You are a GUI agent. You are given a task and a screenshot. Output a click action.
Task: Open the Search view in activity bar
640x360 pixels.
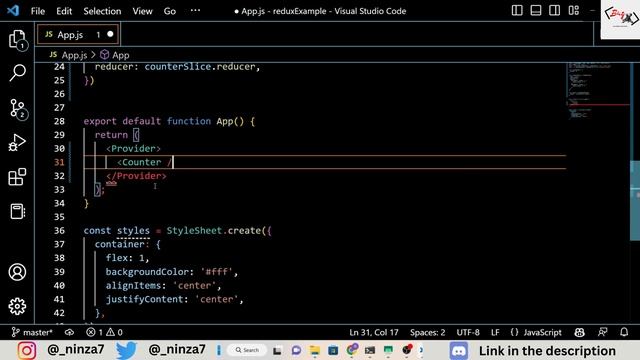tap(17, 73)
